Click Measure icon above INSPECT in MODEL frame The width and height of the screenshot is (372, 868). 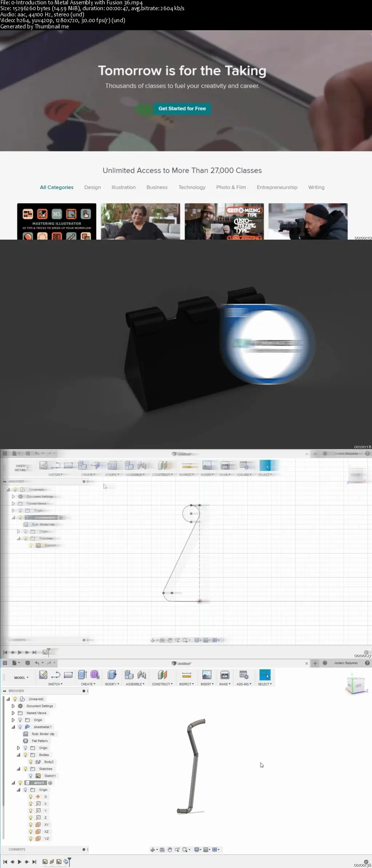pos(187,675)
